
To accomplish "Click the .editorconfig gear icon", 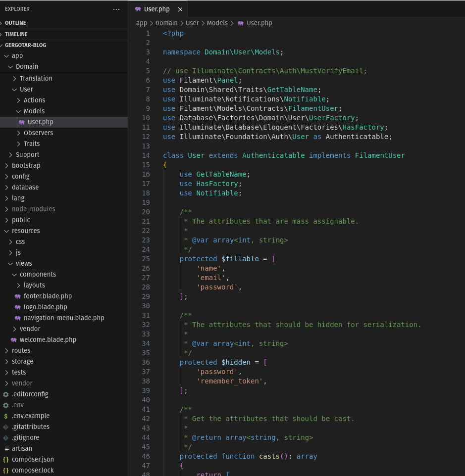I will pos(5,394).
